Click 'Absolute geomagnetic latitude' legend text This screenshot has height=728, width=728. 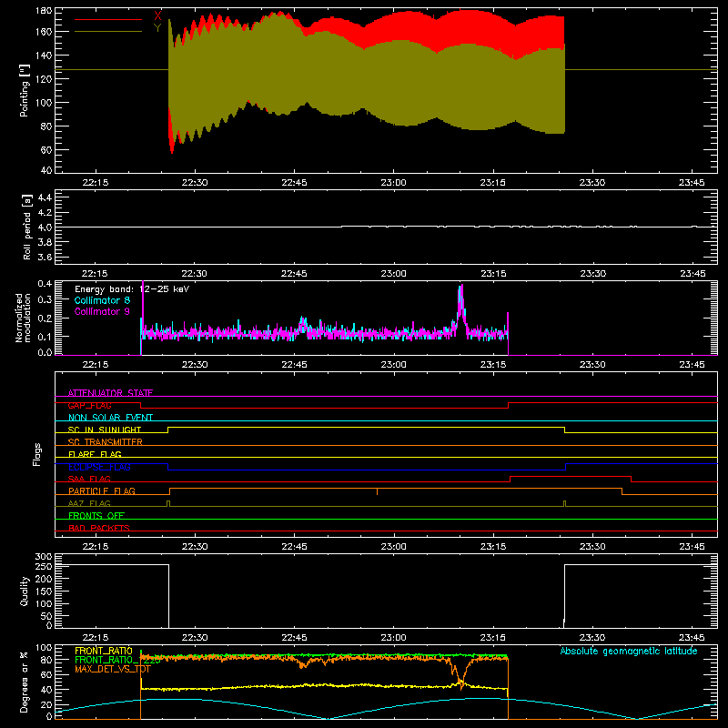click(629, 651)
